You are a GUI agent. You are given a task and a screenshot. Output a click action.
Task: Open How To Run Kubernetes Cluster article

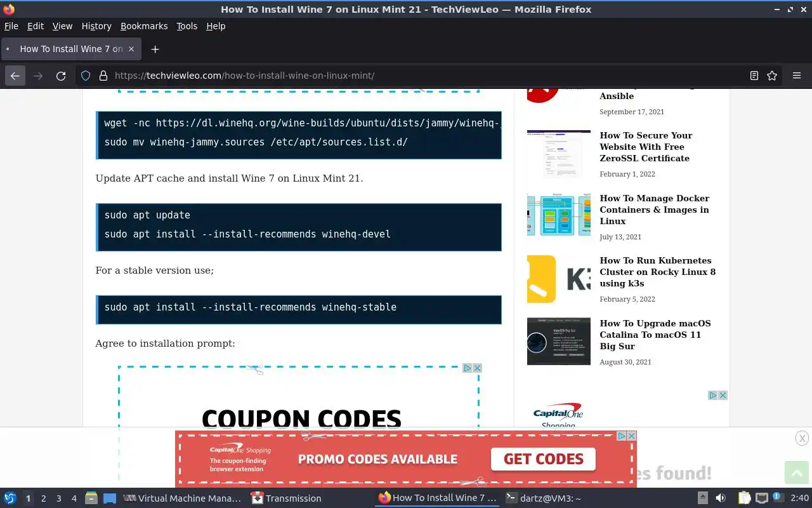pos(657,272)
